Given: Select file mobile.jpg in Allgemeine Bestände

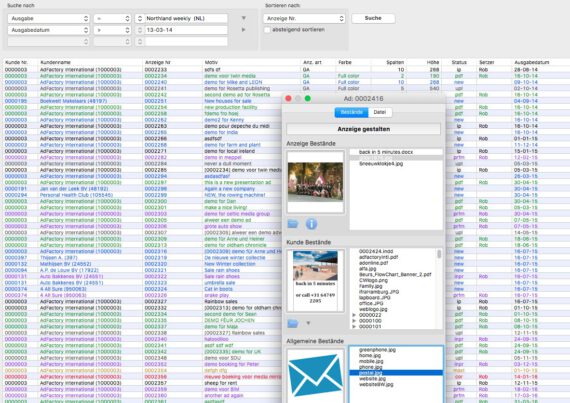Looking at the screenshot, I should coord(371,362).
